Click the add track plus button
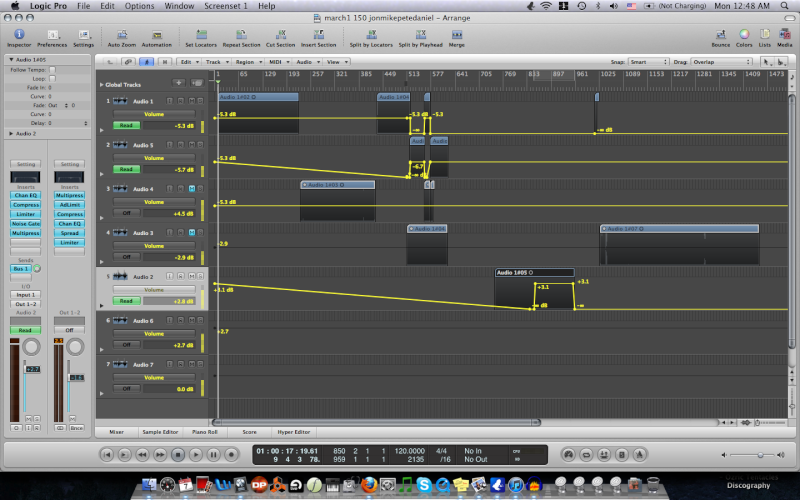Screen dimensions: 800x500 (179, 83)
